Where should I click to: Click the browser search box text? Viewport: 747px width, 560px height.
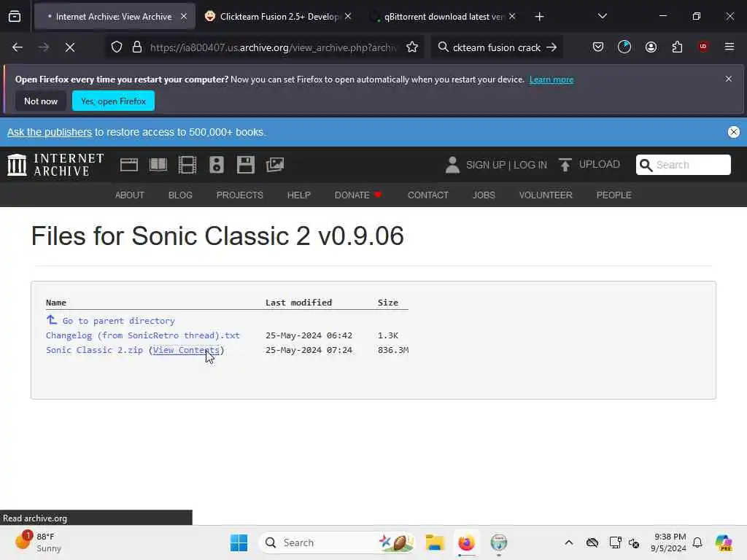496,47
